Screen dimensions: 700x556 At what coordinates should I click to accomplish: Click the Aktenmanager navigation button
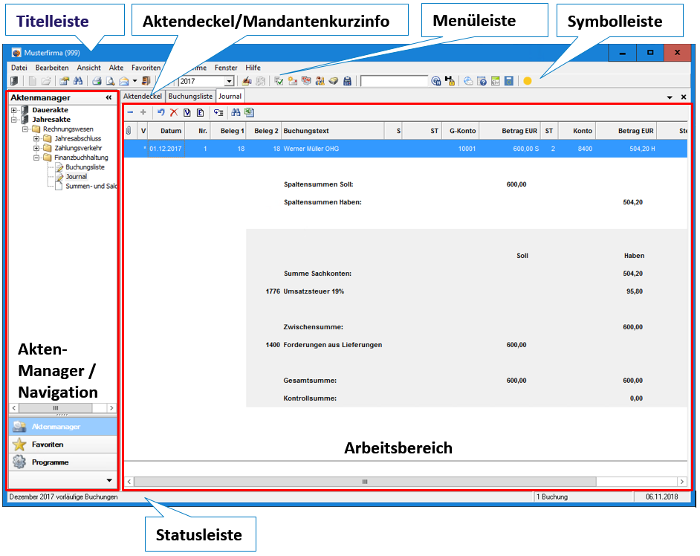[x=63, y=426]
